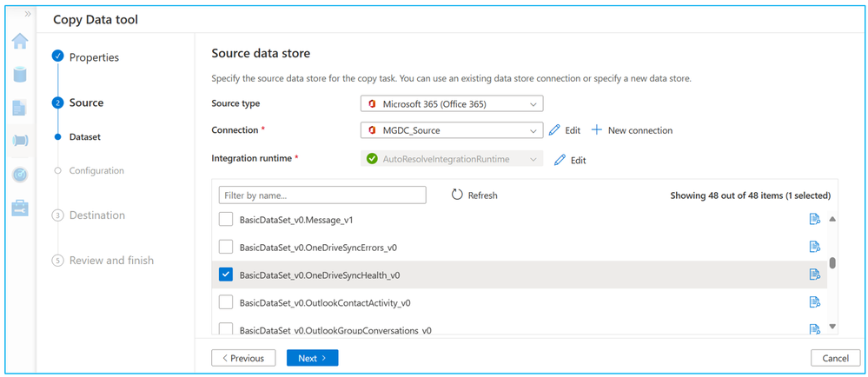Untick the OneDriveSyncHealth_v0 checkbox
This screenshot has width=868, height=377.
tap(226, 274)
